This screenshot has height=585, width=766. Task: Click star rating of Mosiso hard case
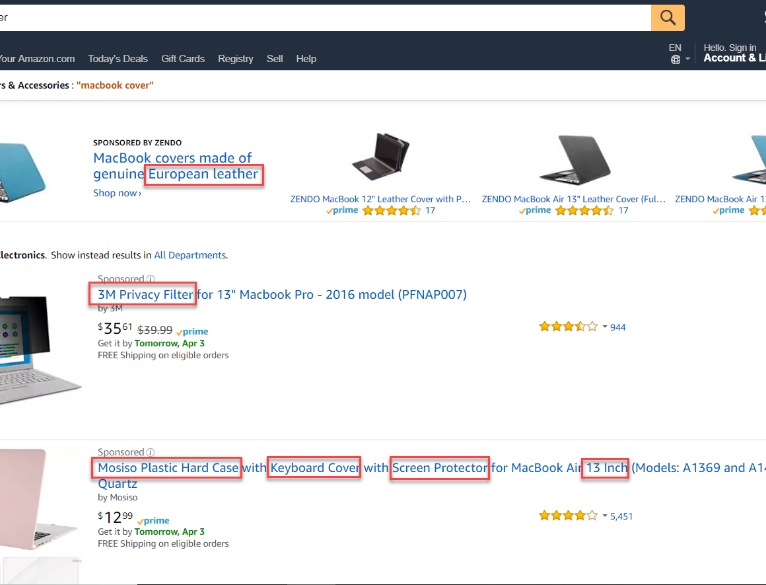568,516
